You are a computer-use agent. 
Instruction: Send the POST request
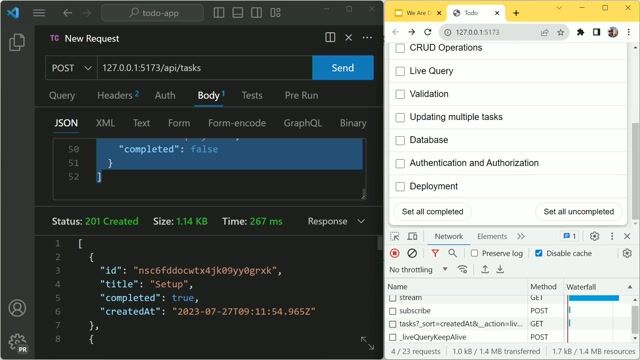343,68
